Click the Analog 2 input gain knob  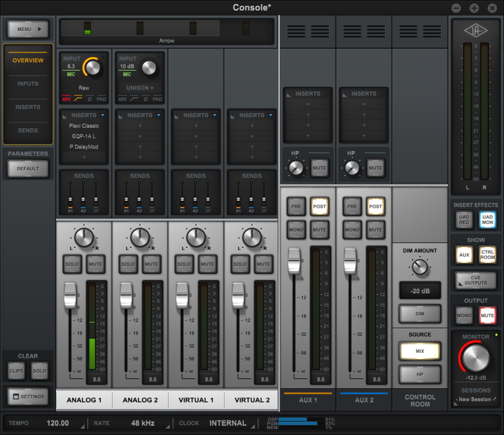coord(149,68)
